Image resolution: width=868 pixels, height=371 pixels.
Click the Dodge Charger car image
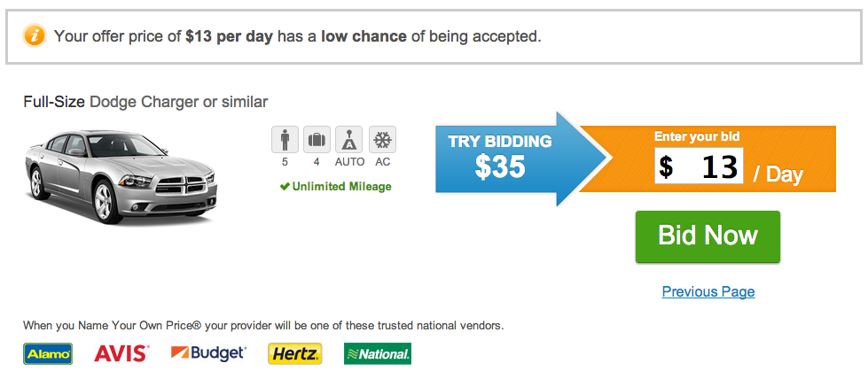click(116, 173)
